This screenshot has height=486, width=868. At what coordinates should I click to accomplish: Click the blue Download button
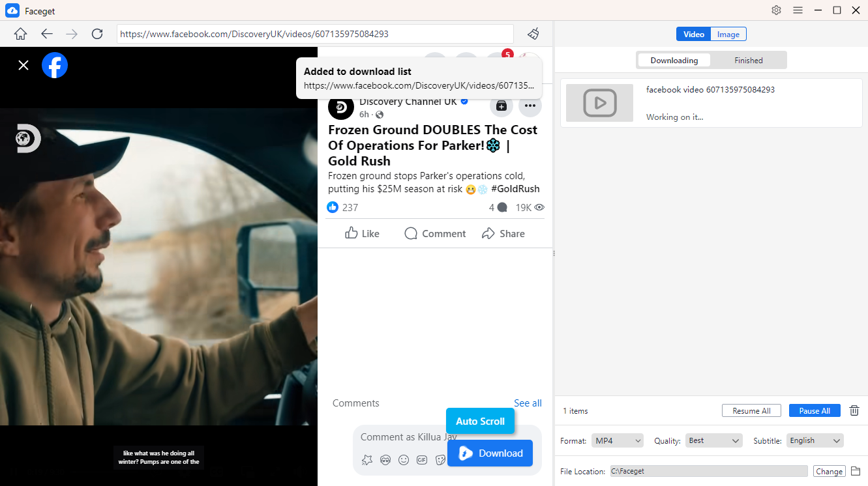(x=490, y=453)
